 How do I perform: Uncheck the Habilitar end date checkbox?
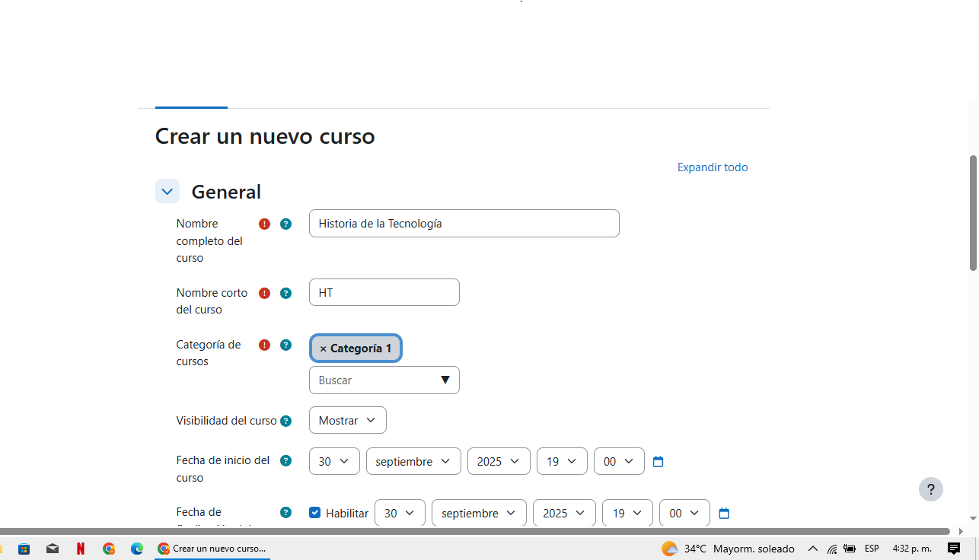point(315,513)
